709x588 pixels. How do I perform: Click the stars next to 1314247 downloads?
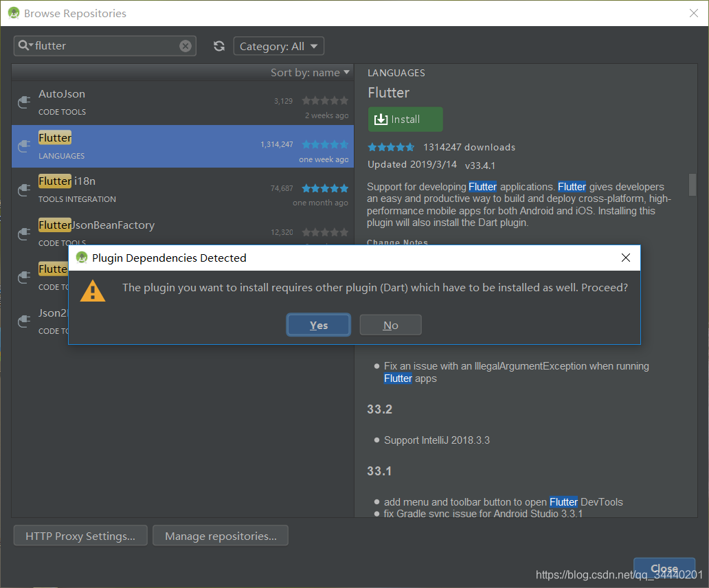pyautogui.click(x=391, y=147)
